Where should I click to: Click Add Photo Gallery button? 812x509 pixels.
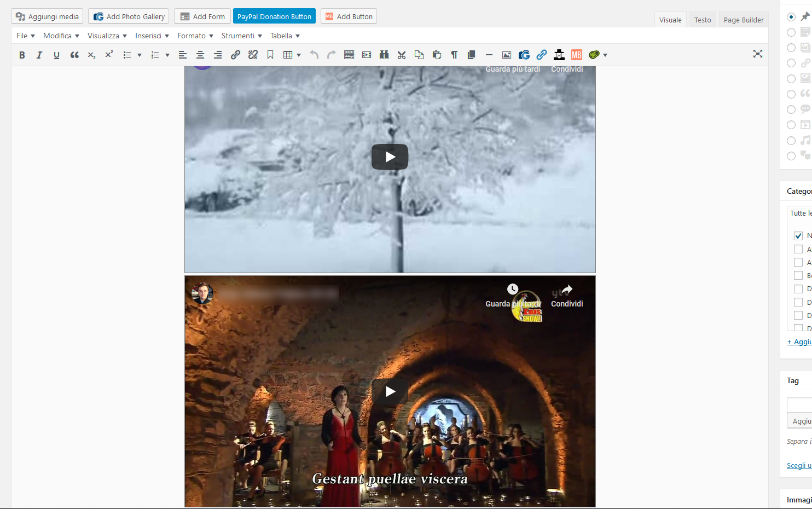click(x=129, y=16)
